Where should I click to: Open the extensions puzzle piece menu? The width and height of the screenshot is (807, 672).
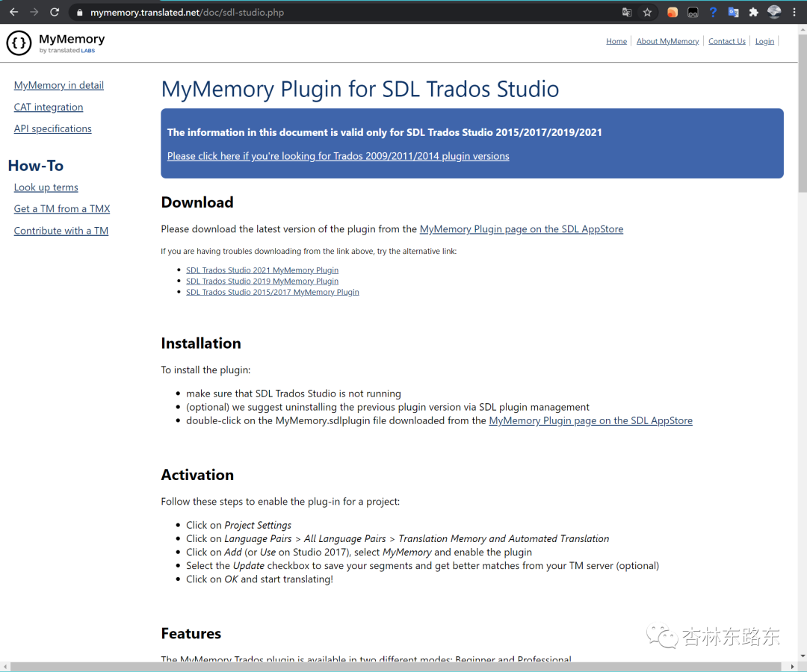tap(753, 13)
